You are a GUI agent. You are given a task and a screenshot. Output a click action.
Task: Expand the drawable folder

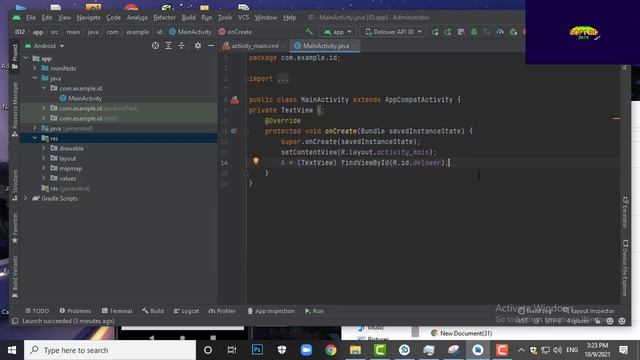click(x=44, y=148)
